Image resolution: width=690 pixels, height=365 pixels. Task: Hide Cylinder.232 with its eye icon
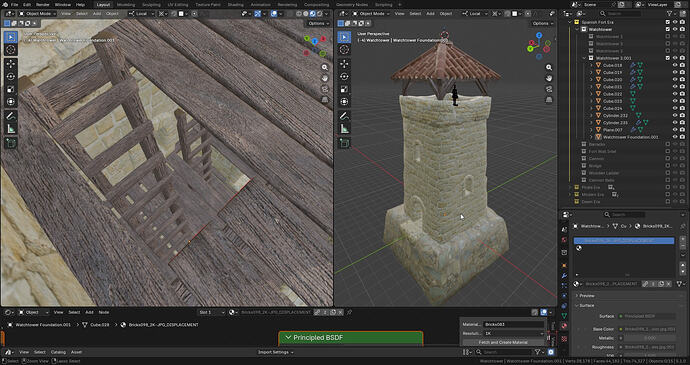point(675,115)
